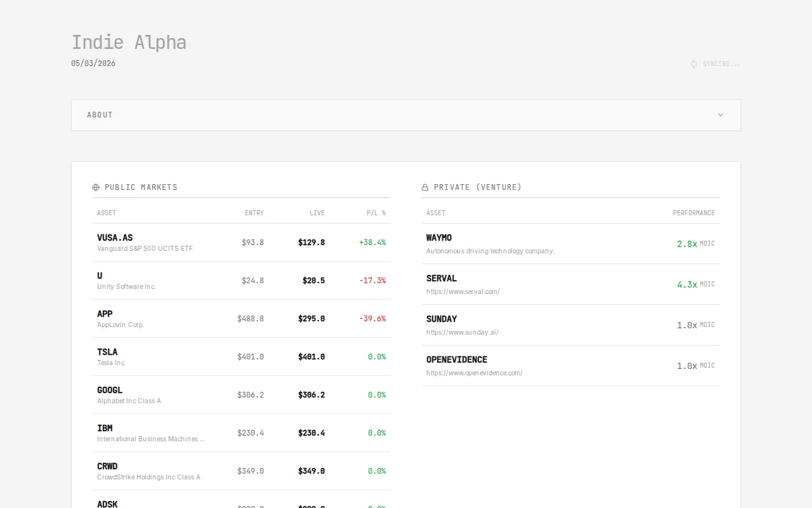Click the -17.3% P/L value

372,281
